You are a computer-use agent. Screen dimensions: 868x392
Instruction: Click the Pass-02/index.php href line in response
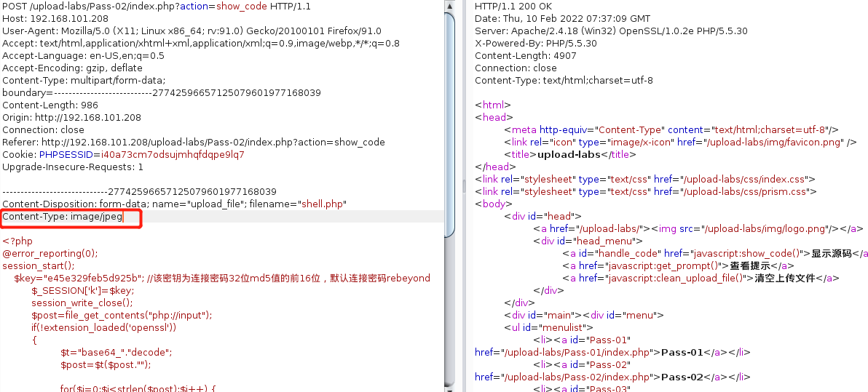pos(612,377)
